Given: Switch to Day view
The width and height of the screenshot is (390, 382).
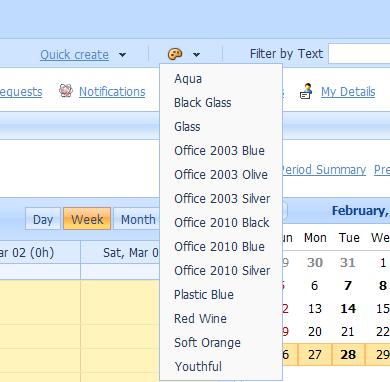Looking at the screenshot, I should [43, 219].
